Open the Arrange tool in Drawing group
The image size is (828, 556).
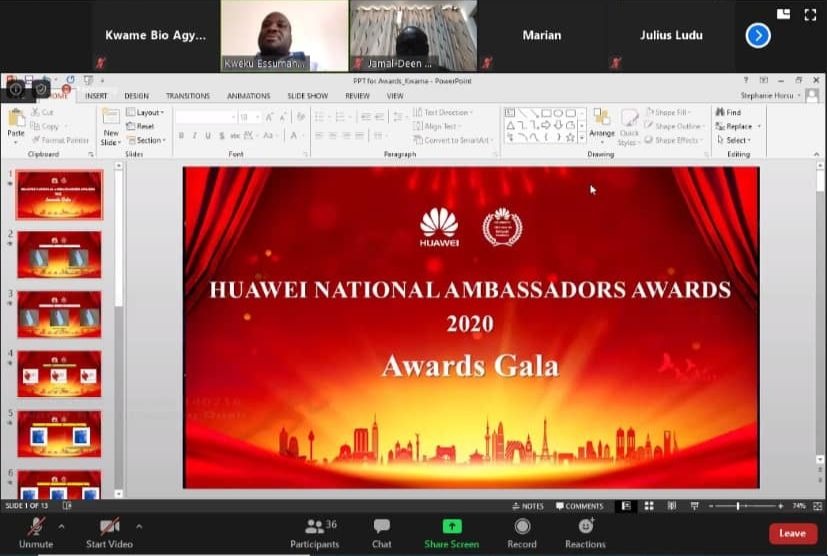[x=602, y=121]
